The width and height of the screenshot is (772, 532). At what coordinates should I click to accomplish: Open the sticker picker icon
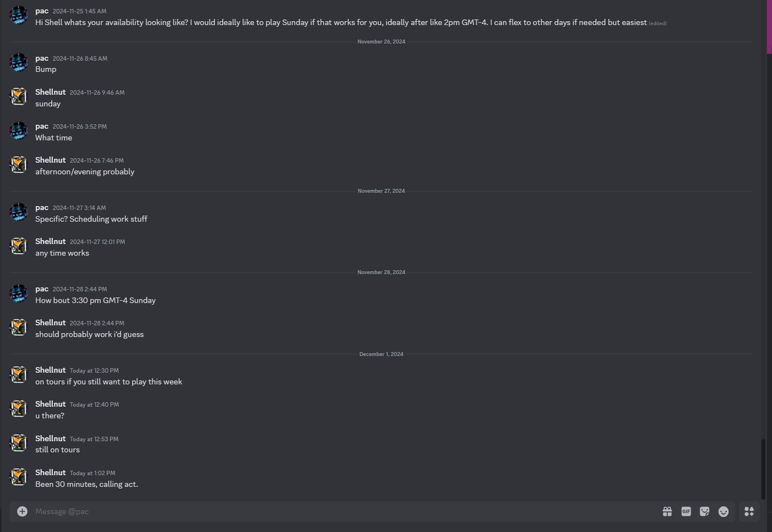pyautogui.click(x=705, y=511)
